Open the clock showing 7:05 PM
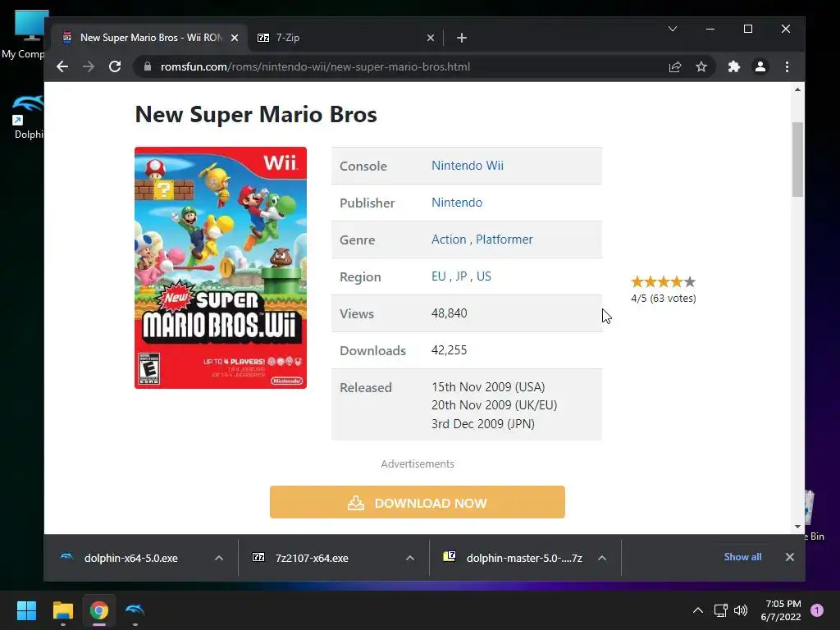The width and height of the screenshot is (840, 630). 781,610
